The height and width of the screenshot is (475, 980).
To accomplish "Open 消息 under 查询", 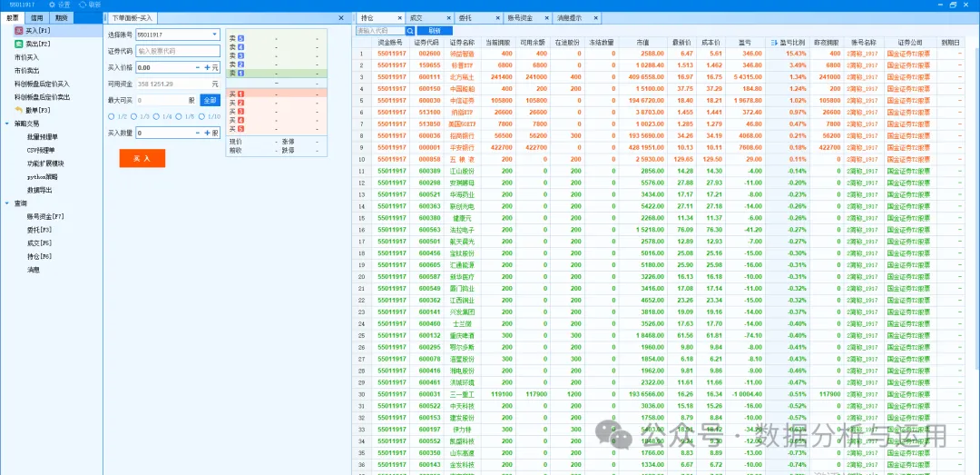I will click(34, 270).
